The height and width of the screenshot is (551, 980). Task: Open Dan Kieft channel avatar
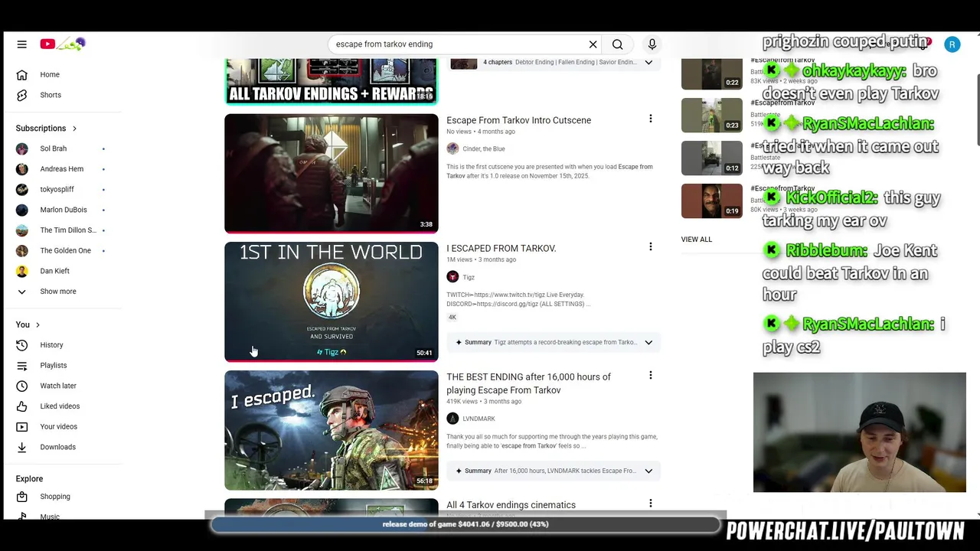point(21,271)
